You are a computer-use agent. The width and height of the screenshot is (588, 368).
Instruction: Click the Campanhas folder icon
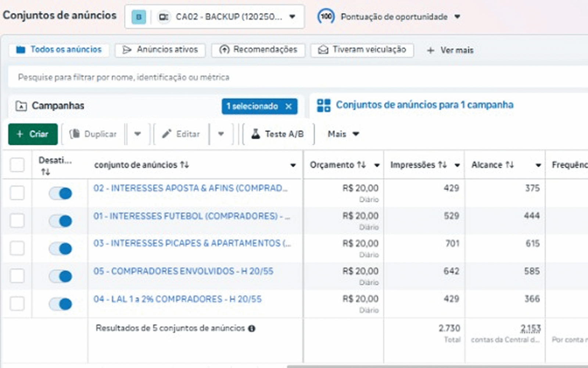pyautogui.click(x=21, y=106)
